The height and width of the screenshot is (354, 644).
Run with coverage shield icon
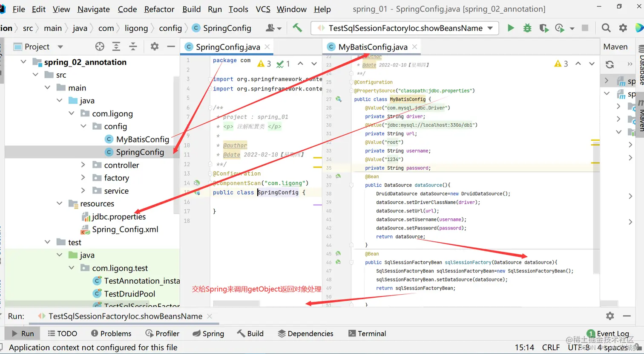click(544, 28)
